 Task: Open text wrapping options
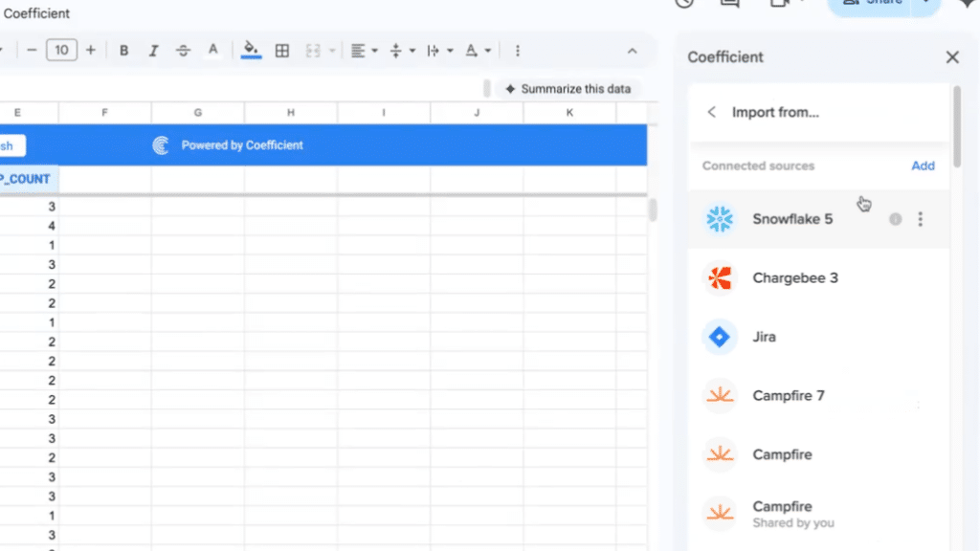(x=434, y=51)
